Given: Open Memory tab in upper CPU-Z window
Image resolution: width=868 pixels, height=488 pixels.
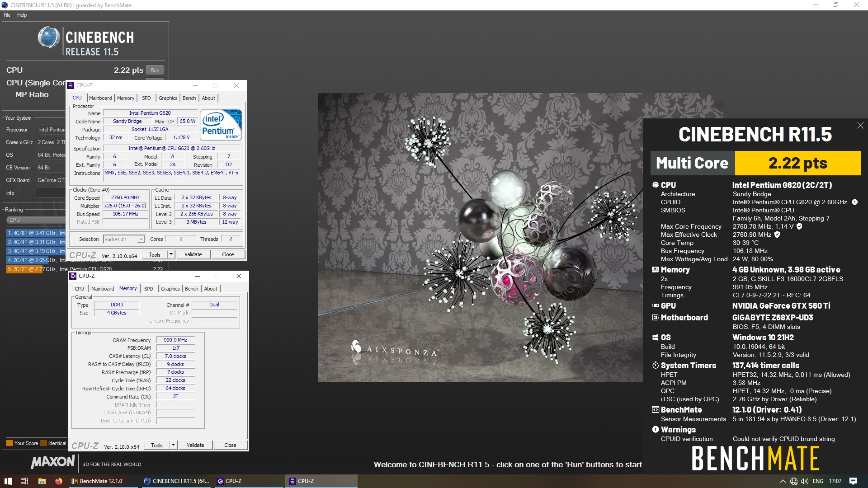Looking at the screenshot, I should (x=126, y=98).
